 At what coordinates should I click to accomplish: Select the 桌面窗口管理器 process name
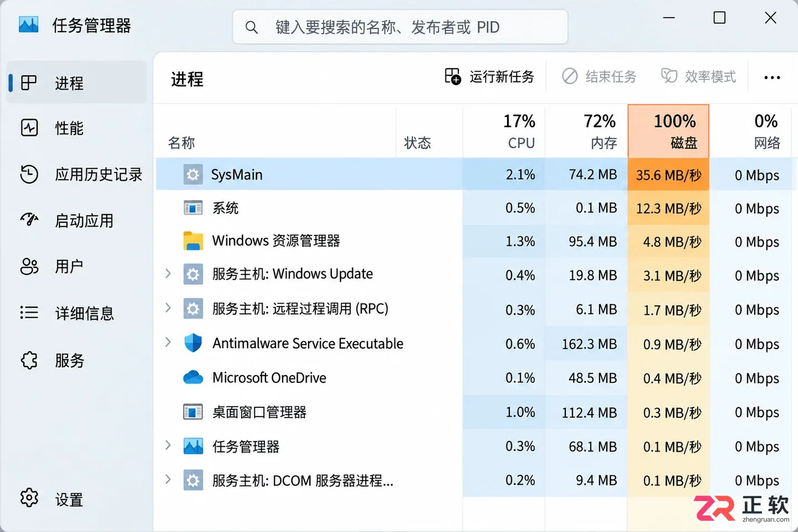(259, 412)
